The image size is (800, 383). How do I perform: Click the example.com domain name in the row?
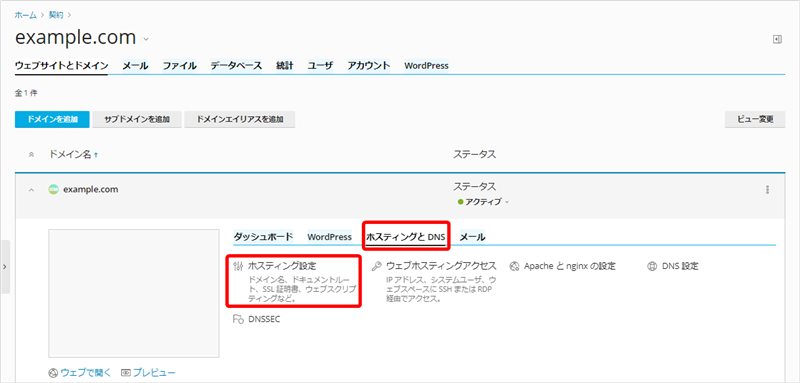coord(91,190)
